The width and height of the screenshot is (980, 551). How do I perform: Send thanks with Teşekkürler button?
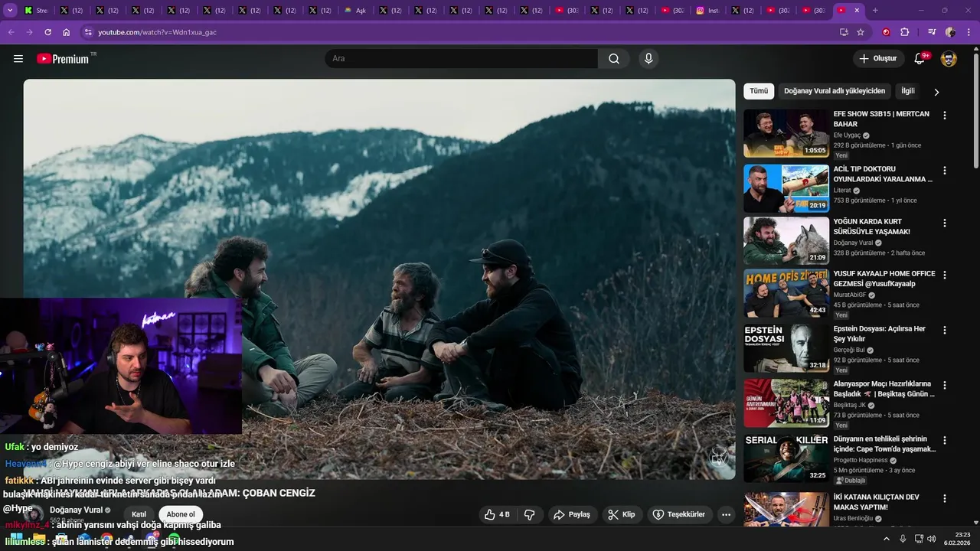pos(680,515)
